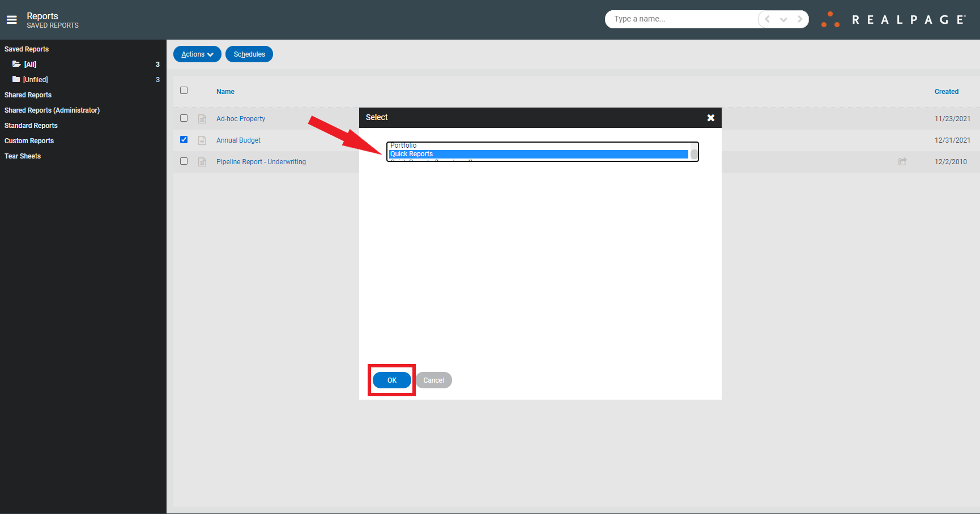
Task: Toggle the select-all checkbox in the header
Action: coord(184,91)
